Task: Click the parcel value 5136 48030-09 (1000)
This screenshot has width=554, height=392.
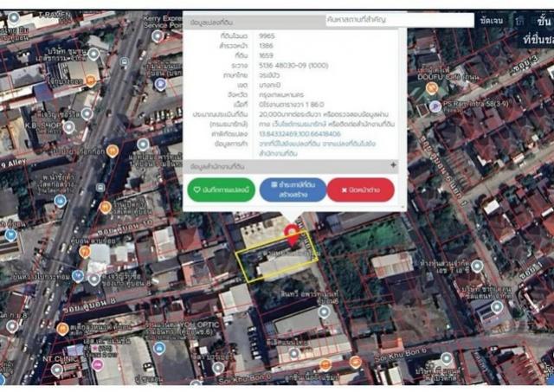Action: [293, 66]
